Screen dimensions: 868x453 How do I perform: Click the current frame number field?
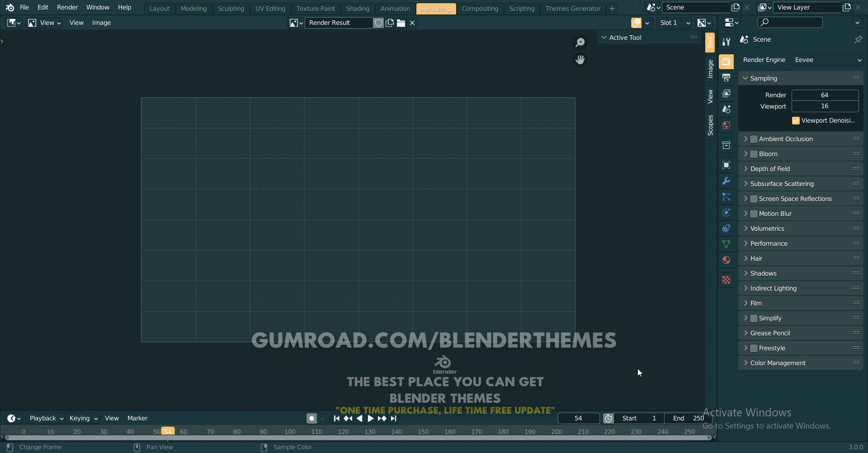pos(579,418)
